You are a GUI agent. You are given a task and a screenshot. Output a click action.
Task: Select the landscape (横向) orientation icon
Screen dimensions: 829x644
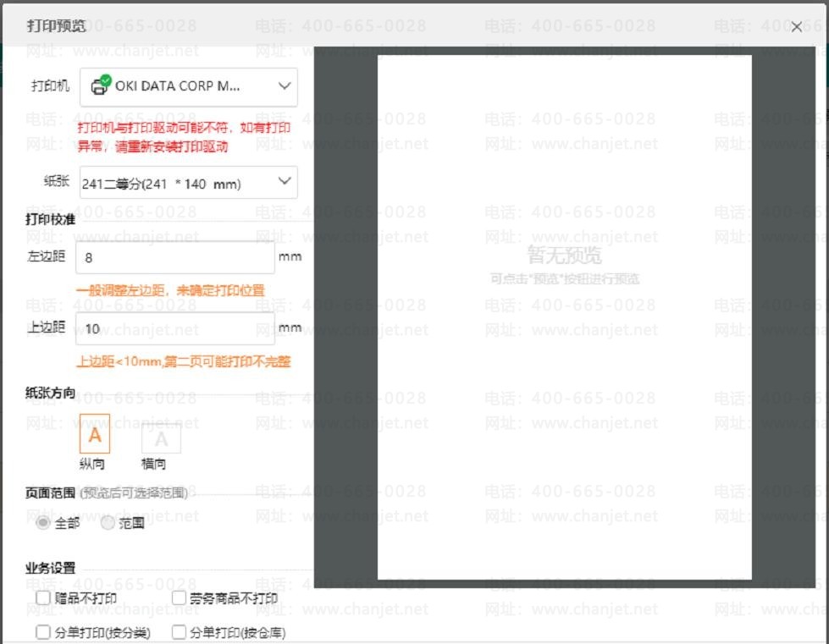point(160,439)
